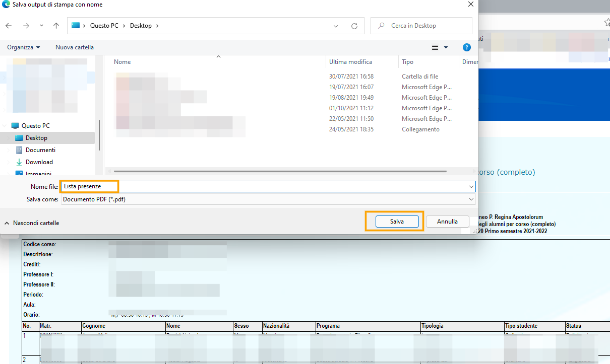Click the Questo PC breadcrumb
This screenshot has width=610, height=364.
[105, 26]
